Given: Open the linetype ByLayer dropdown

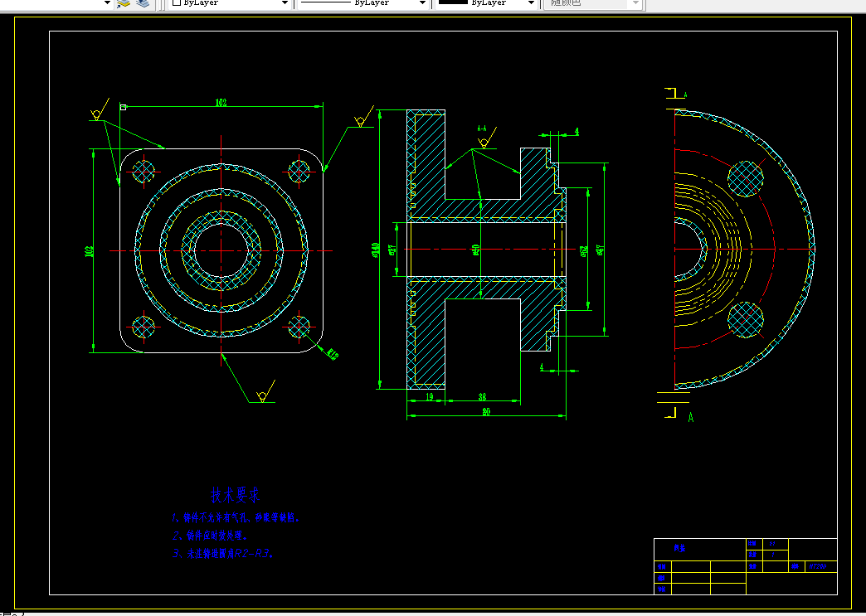Looking at the screenshot, I should (x=362, y=3).
